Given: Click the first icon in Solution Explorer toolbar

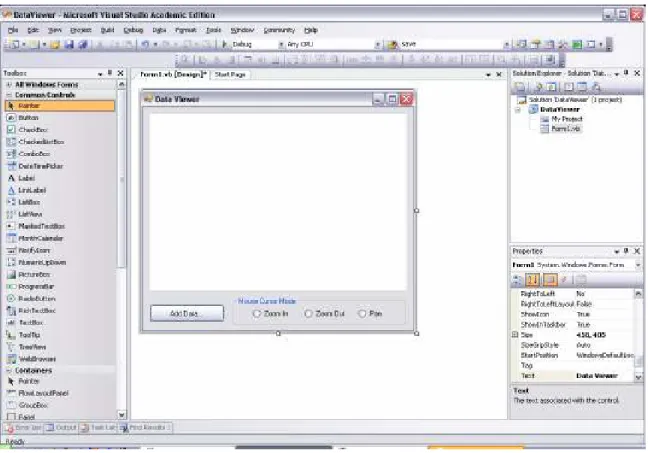Looking at the screenshot, I should [x=520, y=87].
